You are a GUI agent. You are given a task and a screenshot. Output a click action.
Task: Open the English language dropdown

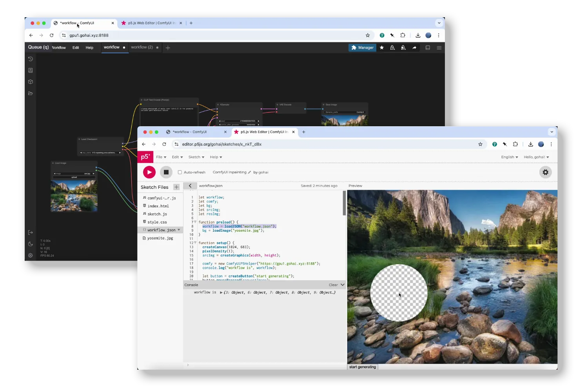coord(510,157)
